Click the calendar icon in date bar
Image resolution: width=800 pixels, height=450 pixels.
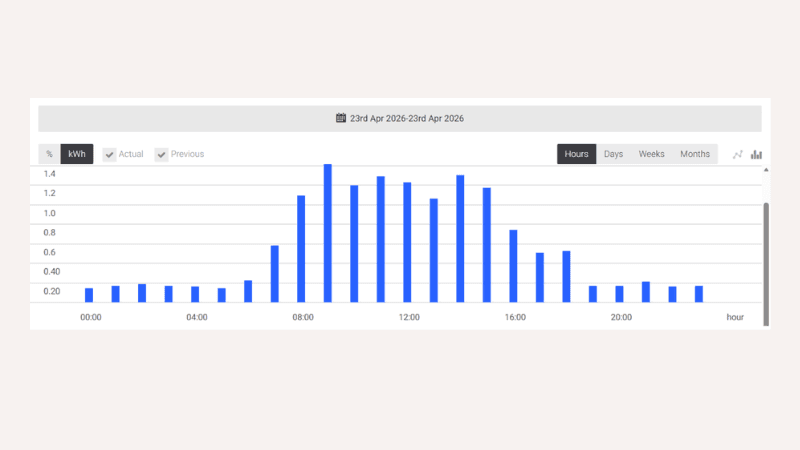coord(340,118)
